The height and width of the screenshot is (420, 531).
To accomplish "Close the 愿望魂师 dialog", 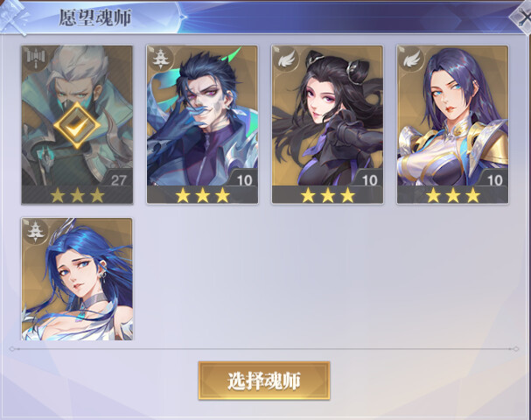I will pyautogui.click(x=522, y=16).
